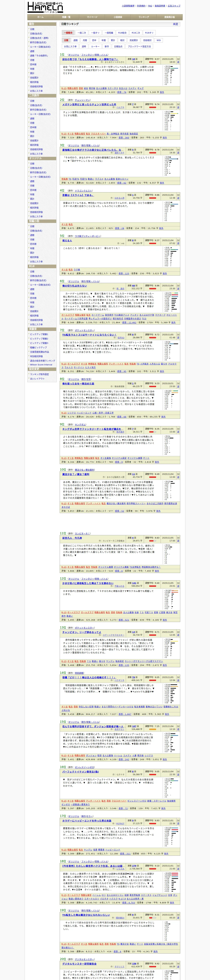
Task: Open 古いレイアウト in the sidebar
Action: (x=37, y=379)
